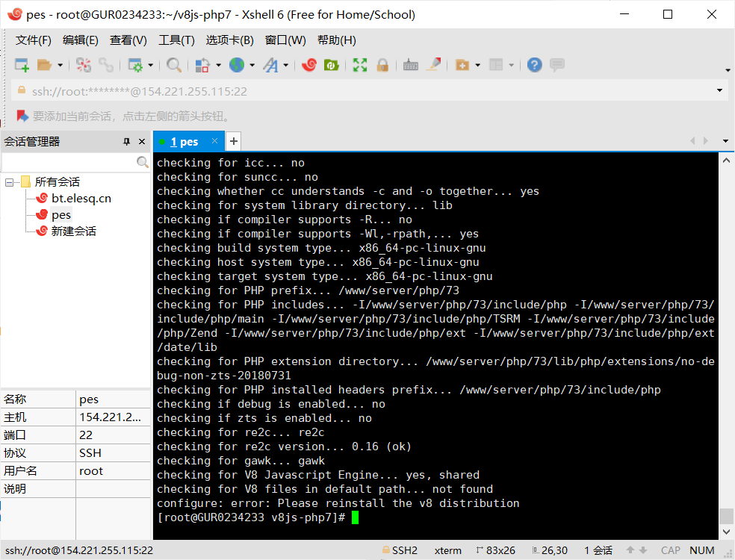
Task: Close the 1 pes tab
Action: tap(214, 140)
